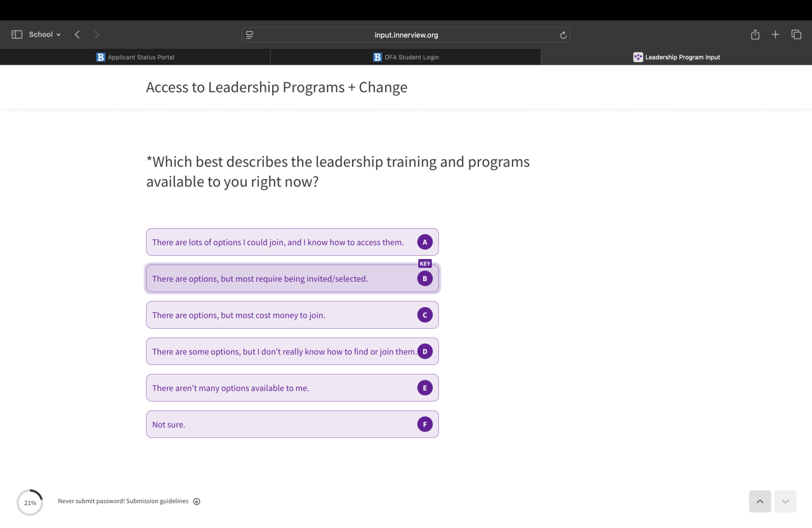812x528 pixels.
Task: Click the 21% progress indicator
Action: 30,503
